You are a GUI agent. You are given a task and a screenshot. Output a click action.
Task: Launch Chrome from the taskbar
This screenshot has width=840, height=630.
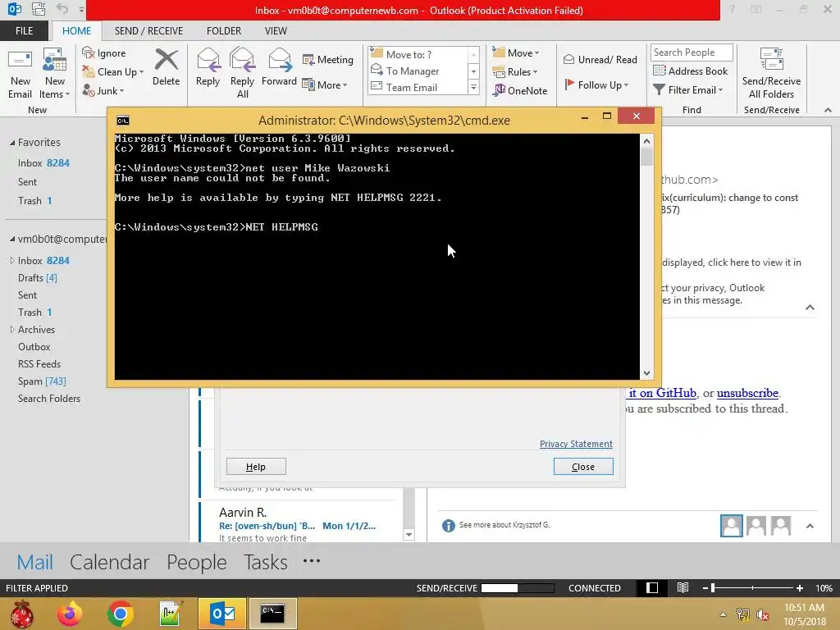(x=120, y=614)
